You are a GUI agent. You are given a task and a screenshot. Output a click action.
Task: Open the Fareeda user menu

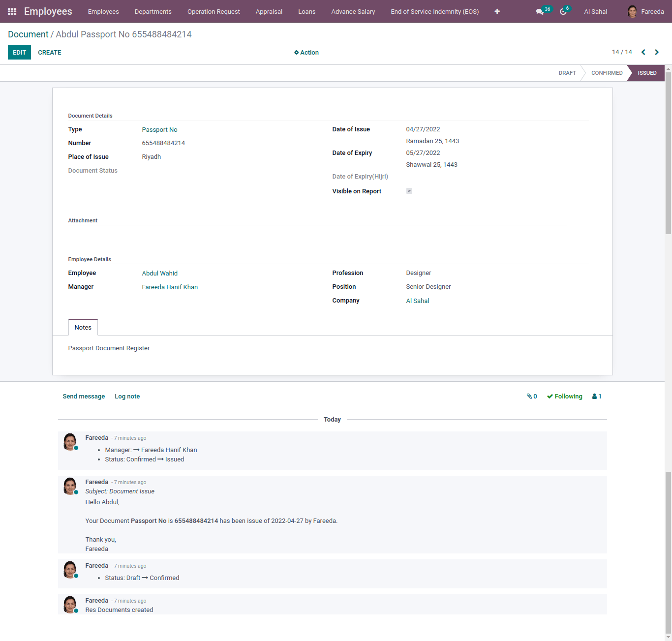(645, 11)
